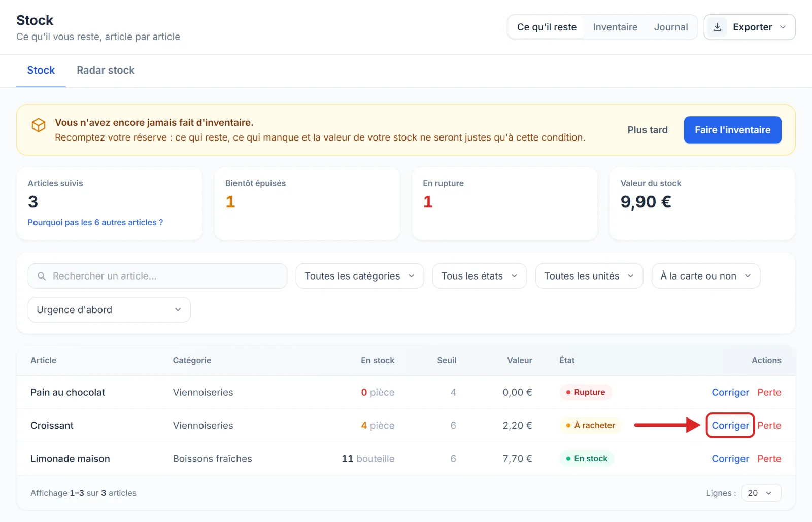Open link Pourquoi pas les 6 autres articles
812x522 pixels.
tap(95, 222)
